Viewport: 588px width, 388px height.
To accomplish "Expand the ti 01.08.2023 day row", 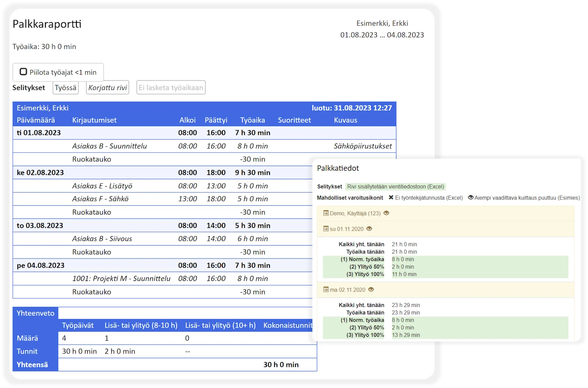I will (x=39, y=133).
